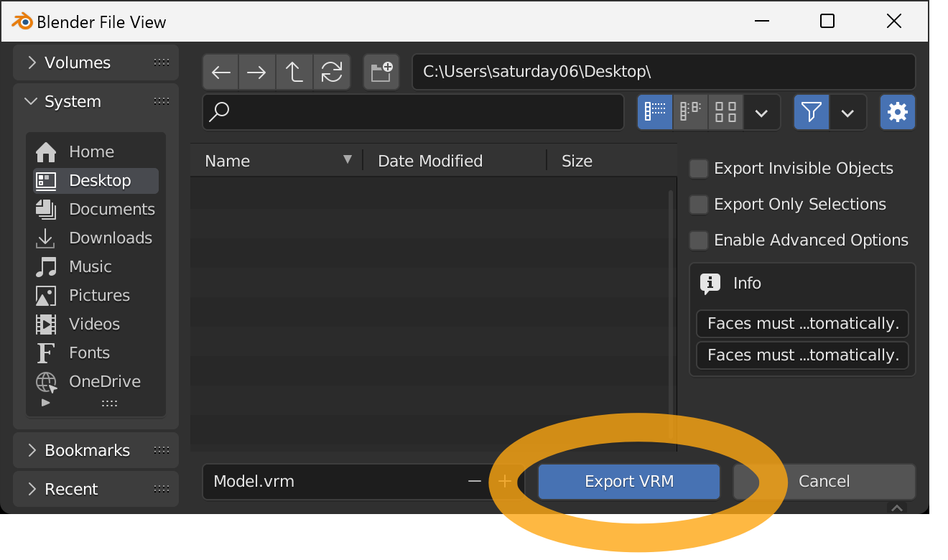Open Fonts in System list
This screenshot has height=560, width=948.
pyautogui.click(x=96, y=353)
